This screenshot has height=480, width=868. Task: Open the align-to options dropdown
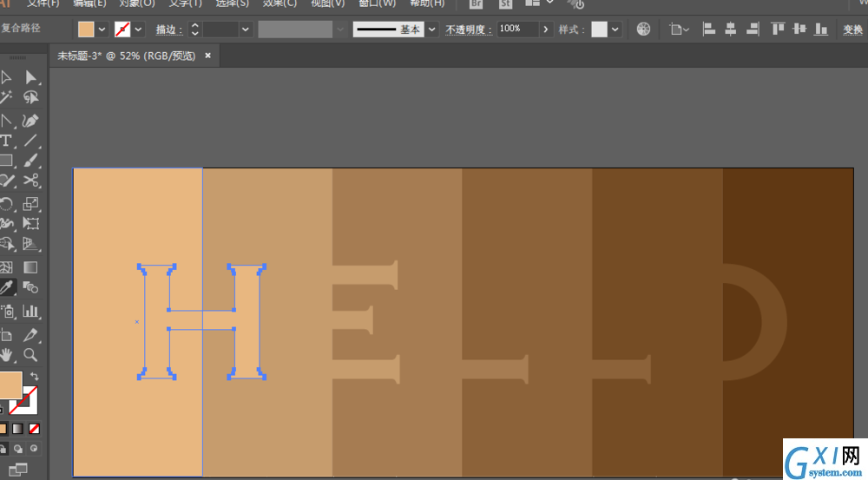point(679,29)
